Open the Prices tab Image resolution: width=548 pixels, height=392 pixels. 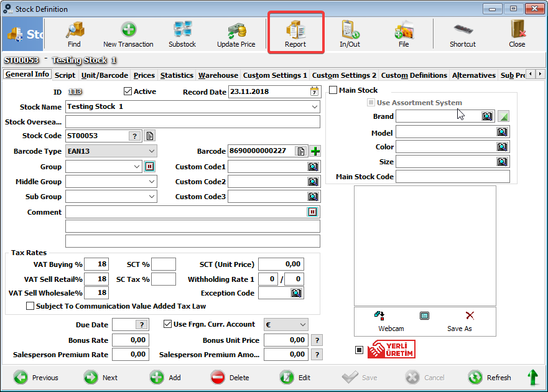tap(144, 75)
